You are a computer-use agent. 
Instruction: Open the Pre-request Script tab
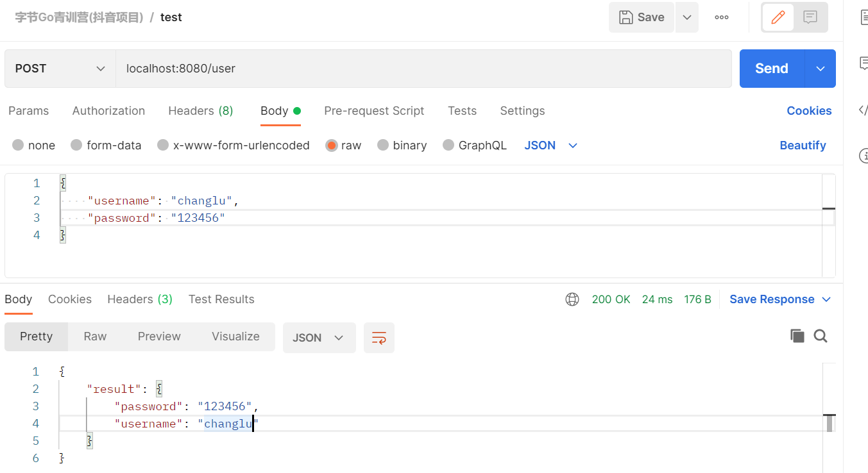tap(374, 111)
